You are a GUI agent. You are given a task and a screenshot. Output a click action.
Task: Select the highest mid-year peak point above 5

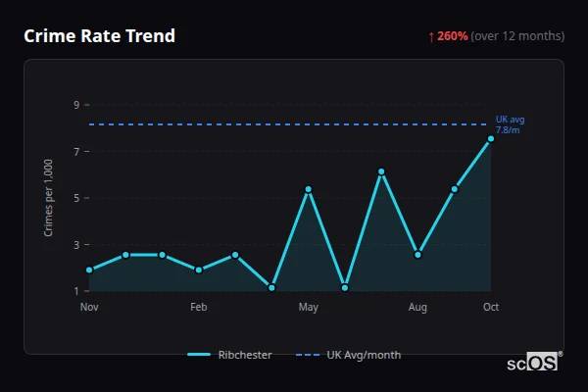(x=381, y=171)
